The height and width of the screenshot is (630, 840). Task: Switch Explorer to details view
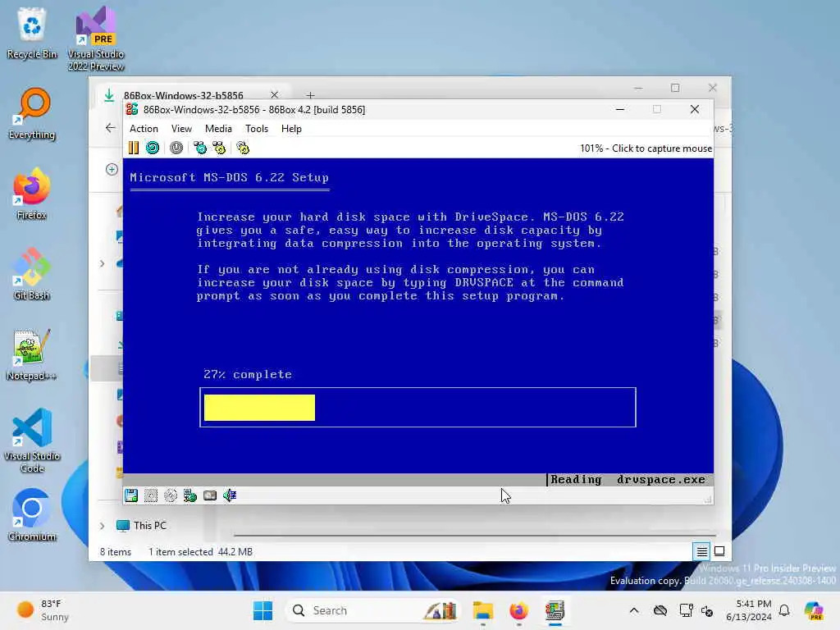point(702,551)
